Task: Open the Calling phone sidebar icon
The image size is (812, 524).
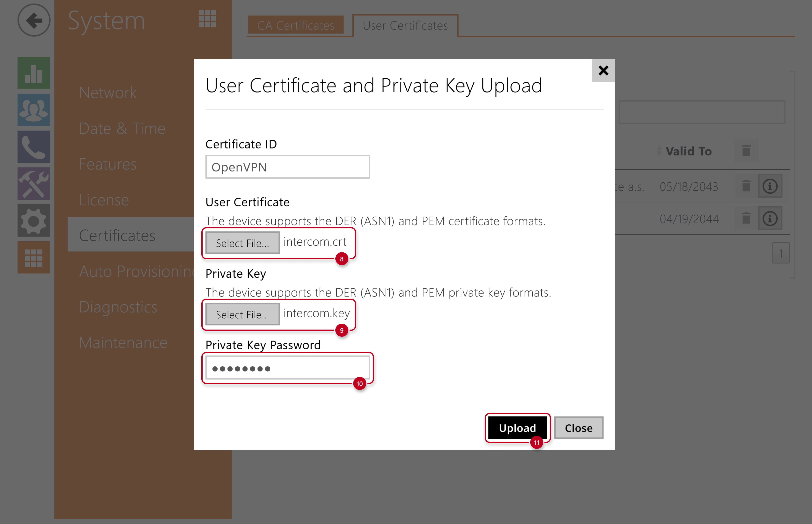Action: point(34,147)
